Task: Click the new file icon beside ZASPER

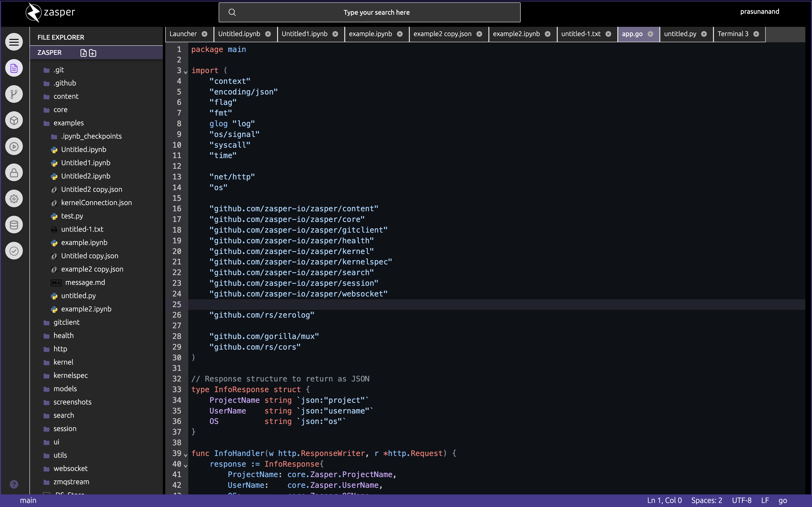Action: [x=84, y=53]
